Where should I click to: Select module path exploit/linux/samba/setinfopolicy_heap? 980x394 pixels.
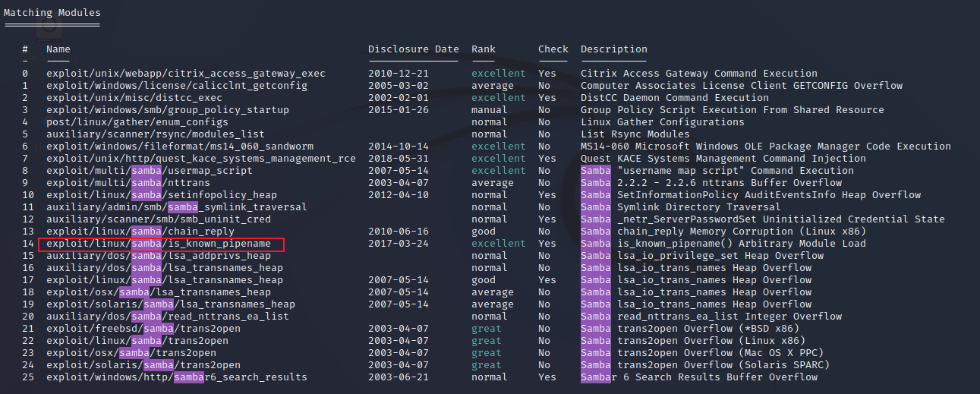[162, 195]
